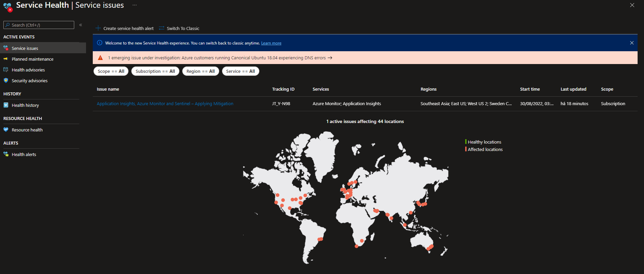
Task: Open the ellipsis more options menu
Action: coord(135,5)
